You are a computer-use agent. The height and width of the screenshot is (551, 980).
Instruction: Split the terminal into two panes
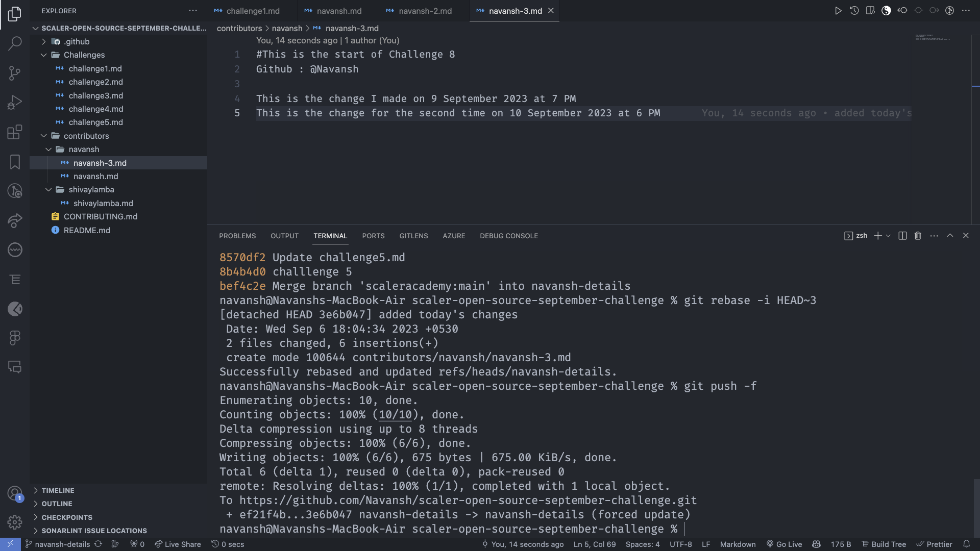pos(902,235)
